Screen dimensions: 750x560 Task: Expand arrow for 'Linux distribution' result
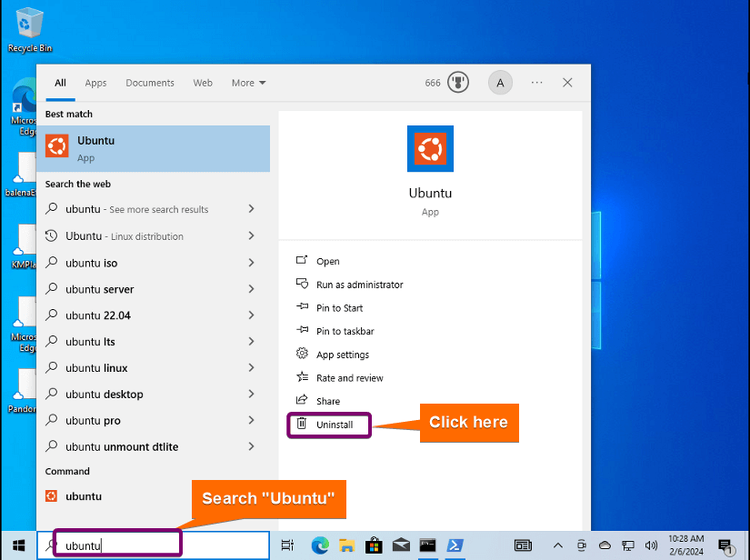coord(252,235)
